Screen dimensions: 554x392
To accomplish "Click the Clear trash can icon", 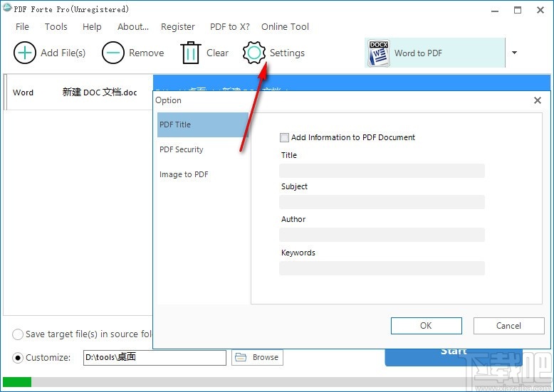I will point(191,53).
